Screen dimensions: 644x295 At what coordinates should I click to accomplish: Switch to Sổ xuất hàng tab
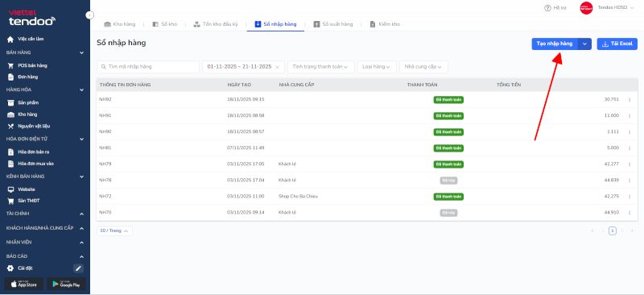[x=333, y=24]
